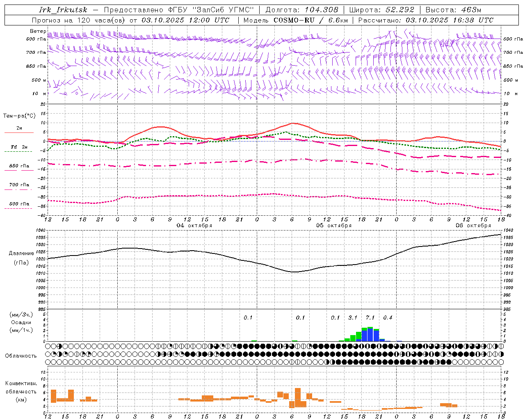Select the 'Широта: 52.292' header field

point(382,10)
